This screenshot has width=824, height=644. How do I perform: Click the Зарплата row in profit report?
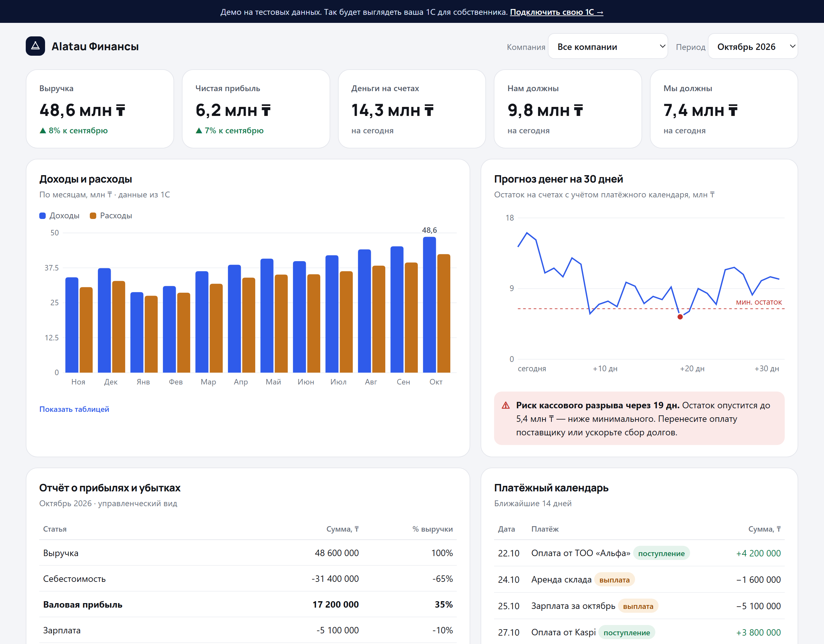248,630
